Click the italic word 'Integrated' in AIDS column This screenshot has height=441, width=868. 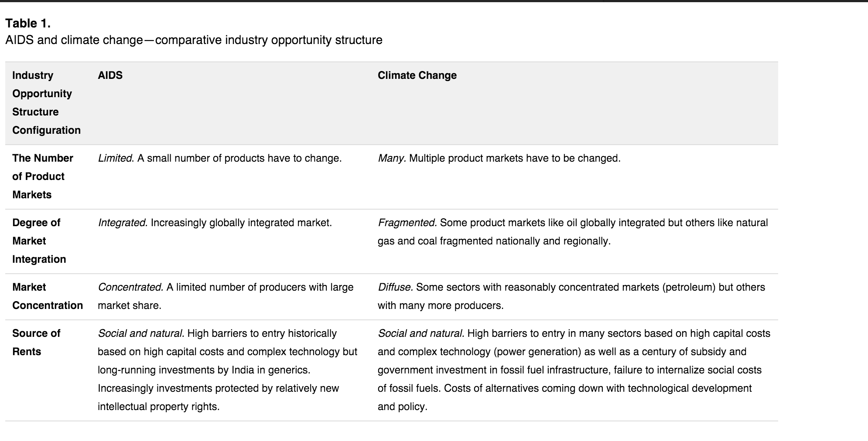pos(123,223)
